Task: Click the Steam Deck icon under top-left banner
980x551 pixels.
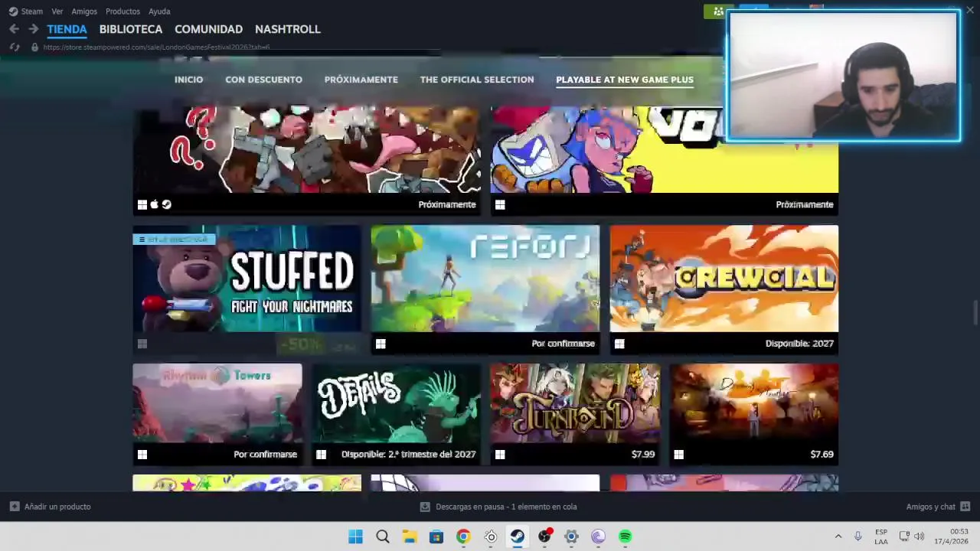Action: (166, 204)
